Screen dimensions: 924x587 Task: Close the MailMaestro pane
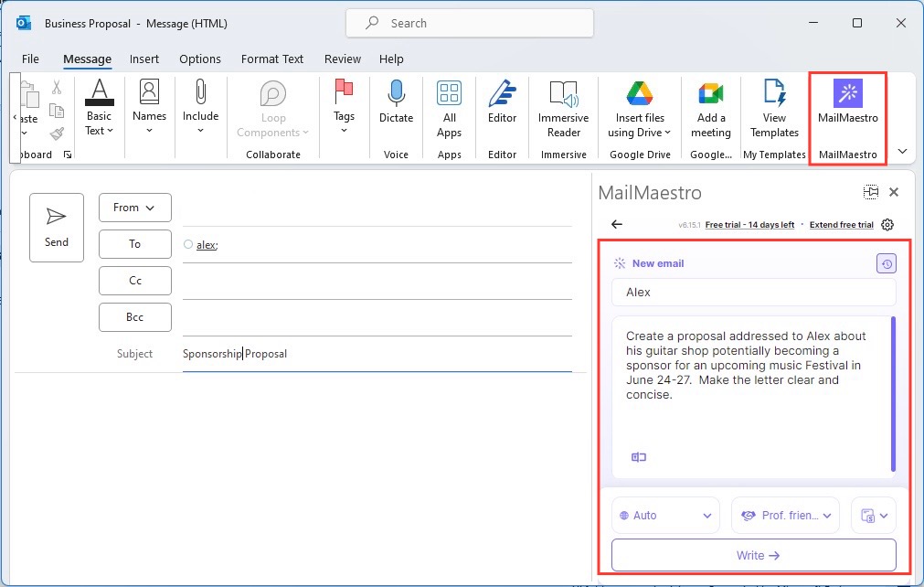894,191
